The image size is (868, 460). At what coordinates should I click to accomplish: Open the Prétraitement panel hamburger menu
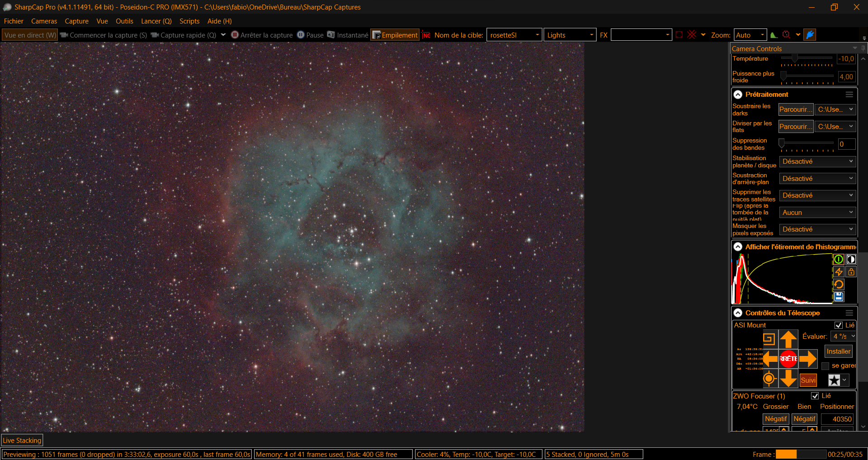pos(849,95)
